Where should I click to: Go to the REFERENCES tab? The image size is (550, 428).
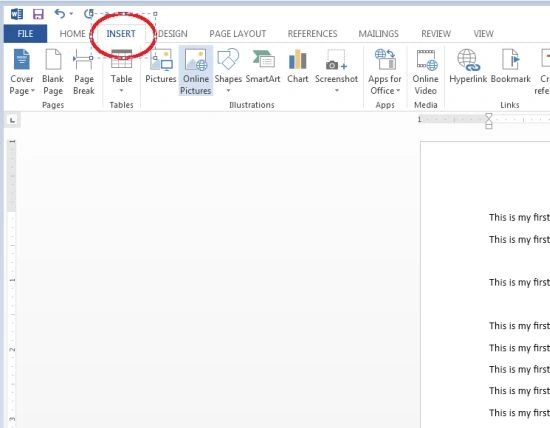312,34
